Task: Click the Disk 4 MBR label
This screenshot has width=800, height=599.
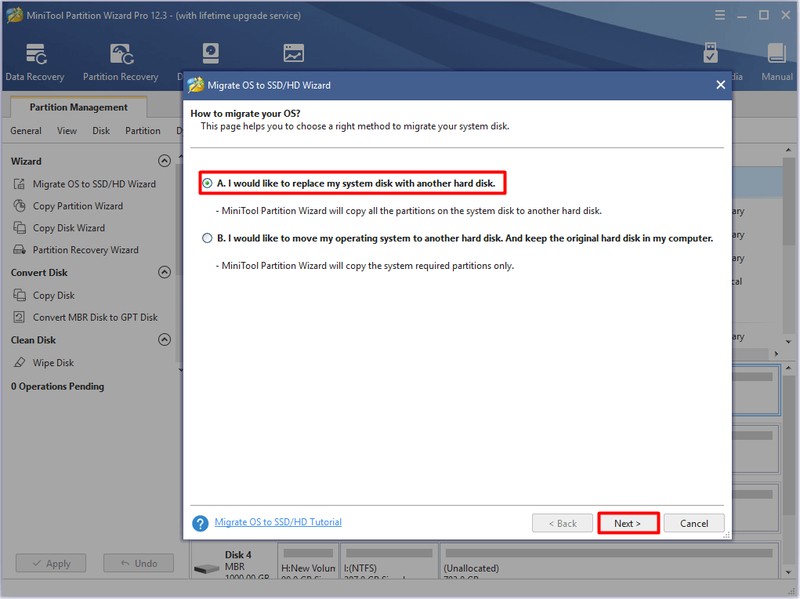Action: (235, 567)
